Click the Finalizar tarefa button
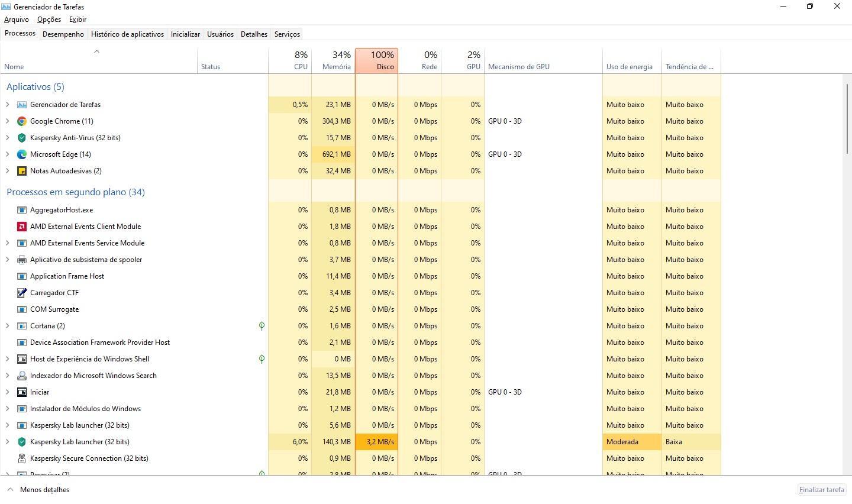852x504 pixels. pos(821,490)
